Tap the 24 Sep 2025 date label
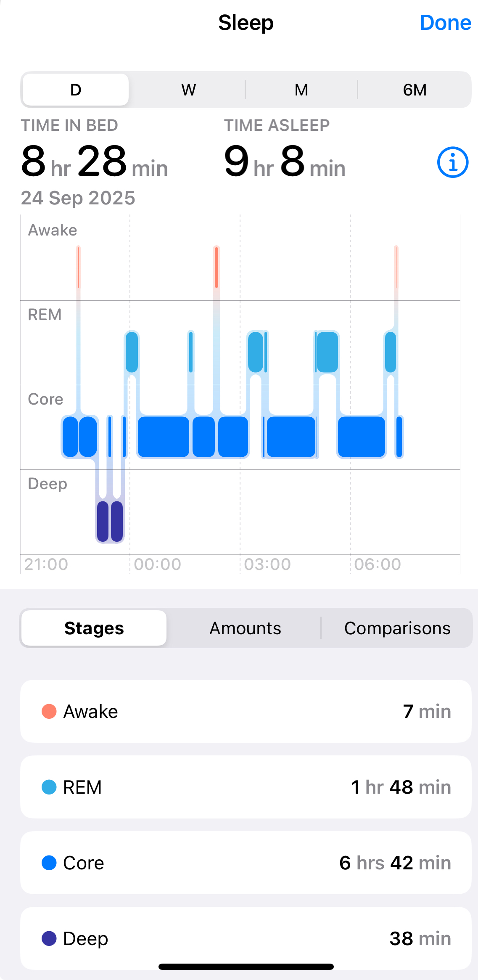 [78, 198]
